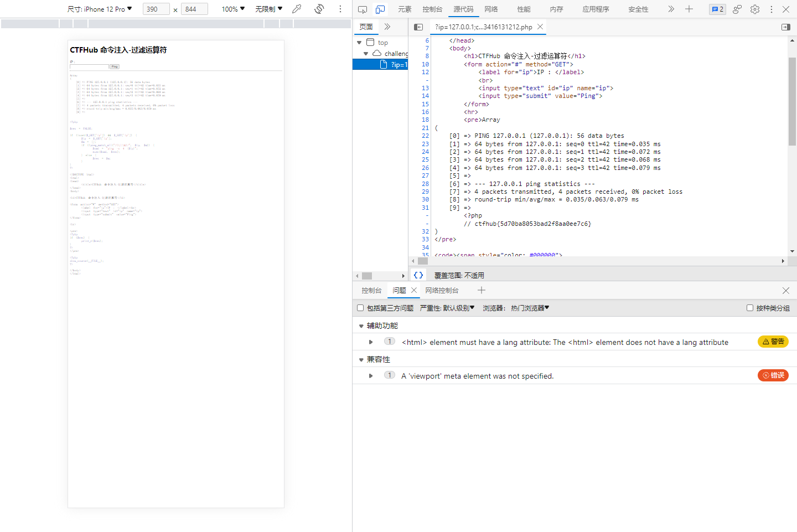Check the 按种类分组 option
The height and width of the screenshot is (532, 797).
[x=750, y=308]
